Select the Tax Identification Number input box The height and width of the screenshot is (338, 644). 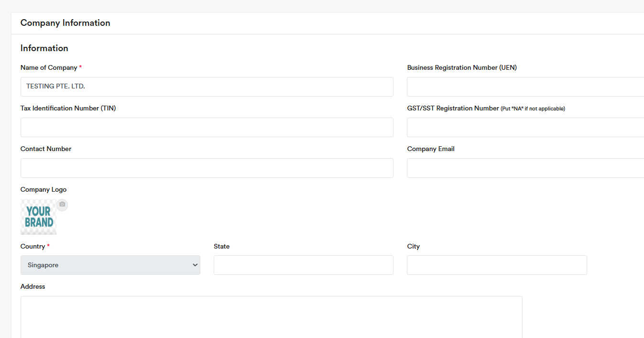coord(207,127)
